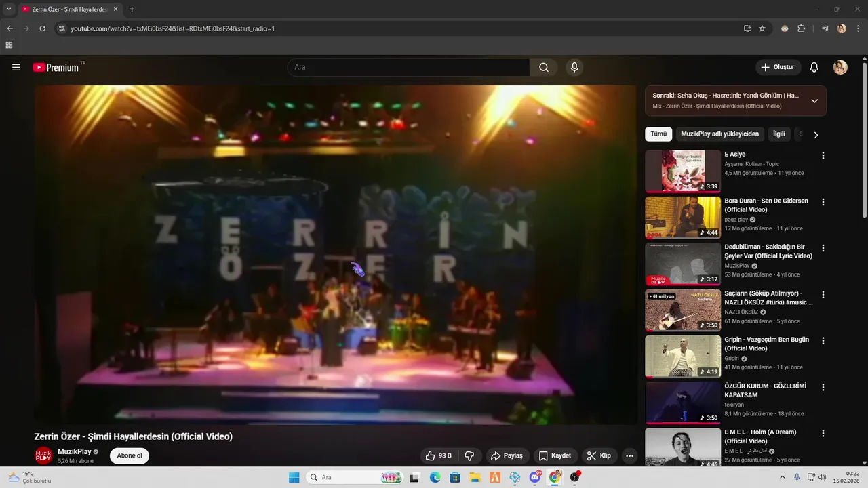Viewport: 868px width, 488px height.
Task: Play ÖZGÜR KURUM GÖZLERİMİ KAPATSAM thumbnail
Action: click(x=683, y=403)
